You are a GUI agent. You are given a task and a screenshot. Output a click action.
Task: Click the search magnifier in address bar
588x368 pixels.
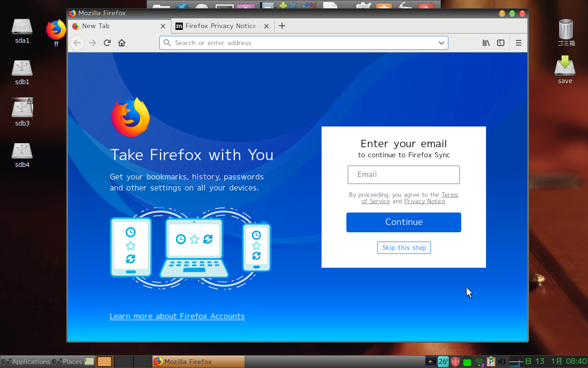pyautogui.click(x=168, y=43)
